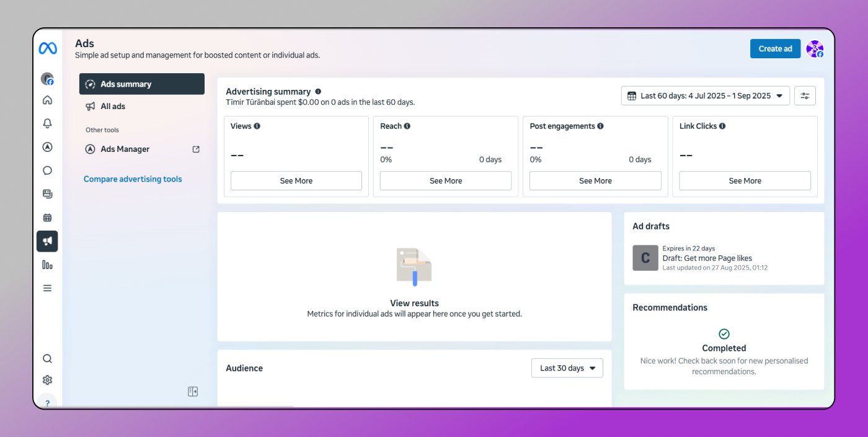Viewport: 868px width, 437px height.
Task: Click See More under Views
Action: [x=296, y=181]
